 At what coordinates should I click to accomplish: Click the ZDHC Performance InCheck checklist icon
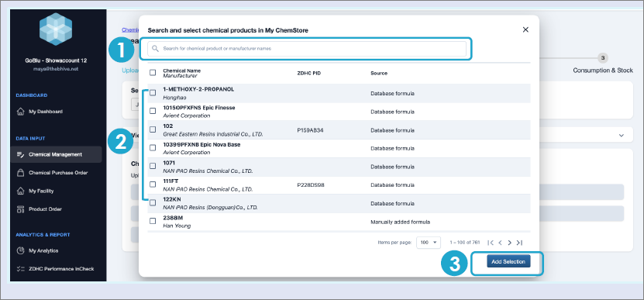coord(20,269)
